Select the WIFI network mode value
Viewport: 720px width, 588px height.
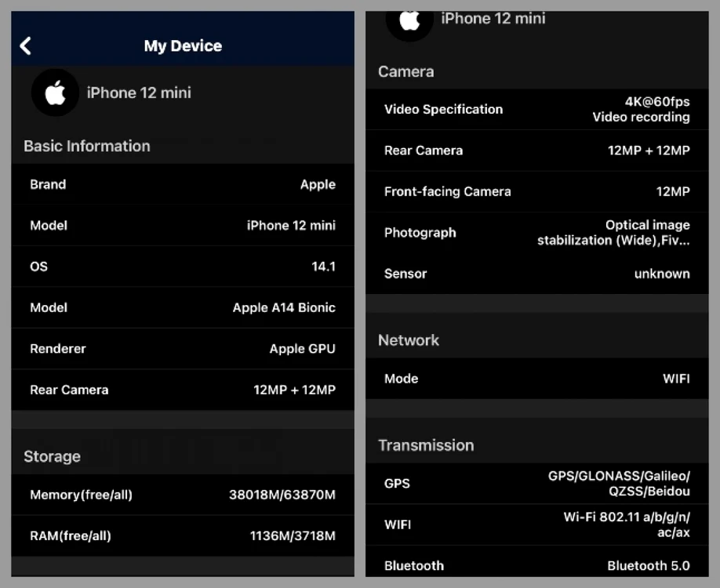(x=676, y=379)
